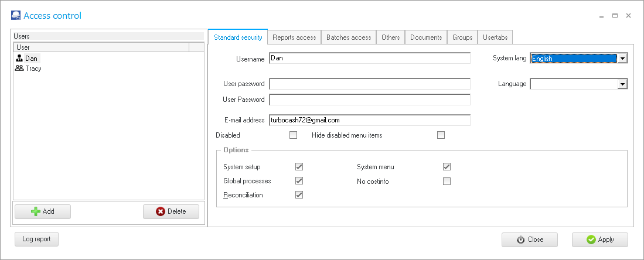Click the green plus icon on Add button
The width and height of the screenshot is (644, 260).
click(x=36, y=211)
